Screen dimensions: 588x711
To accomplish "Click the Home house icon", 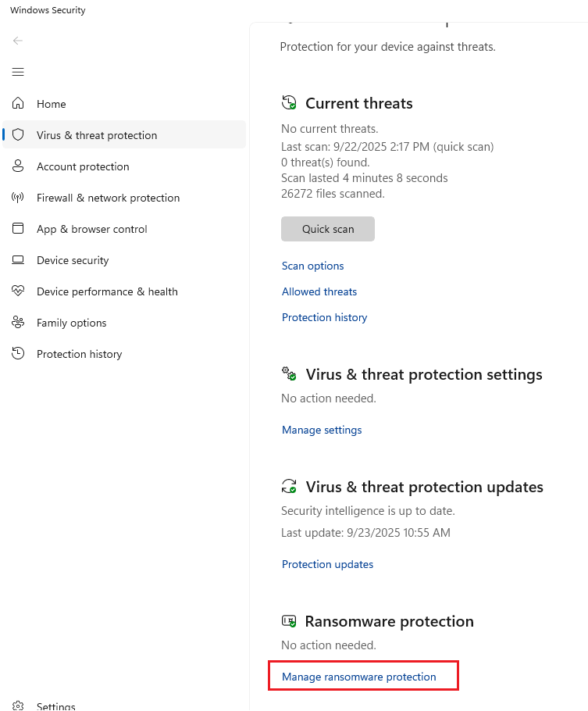I will click(18, 103).
